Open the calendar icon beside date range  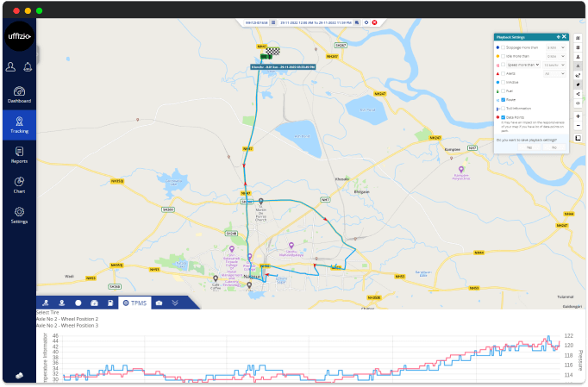pos(357,22)
